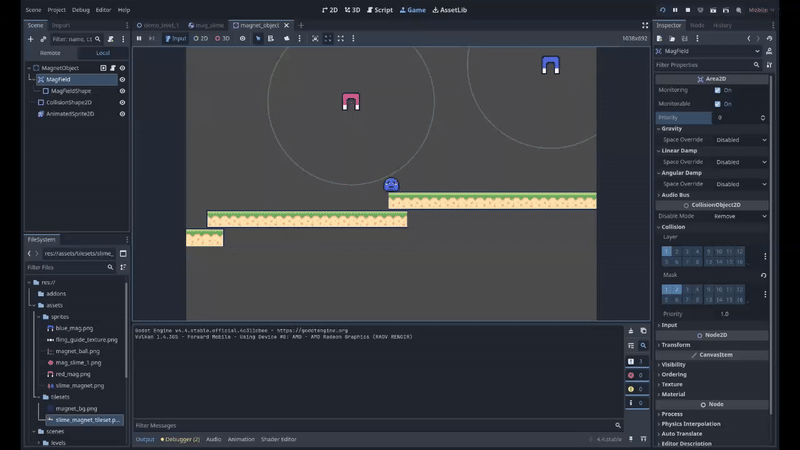This screenshot has height=450, width=800.
Task: Click the attach script icon in Scene dock
Action: coord(111,39)
